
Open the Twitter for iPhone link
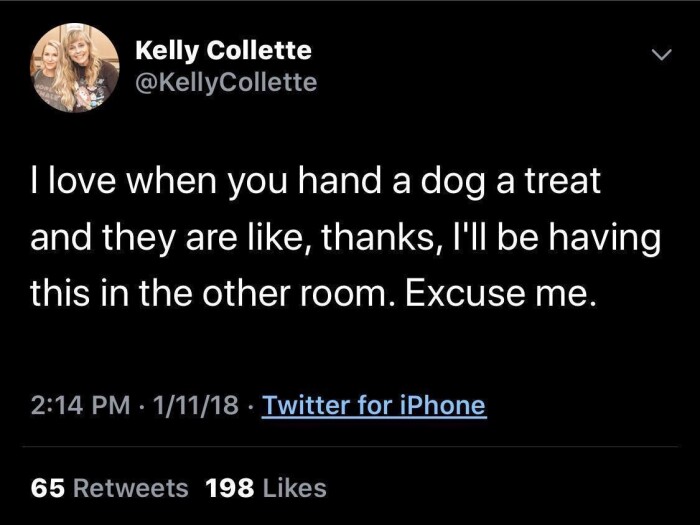click(x=374, y=405)
